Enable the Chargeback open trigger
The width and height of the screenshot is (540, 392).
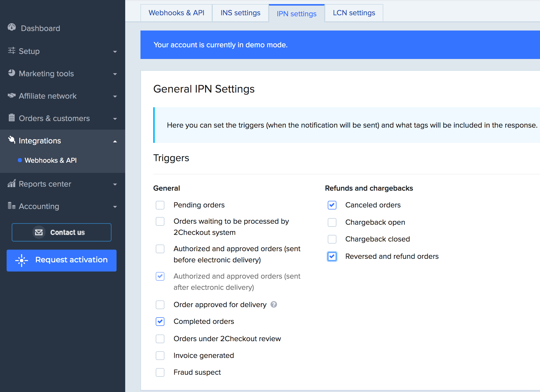click(332, 222)
